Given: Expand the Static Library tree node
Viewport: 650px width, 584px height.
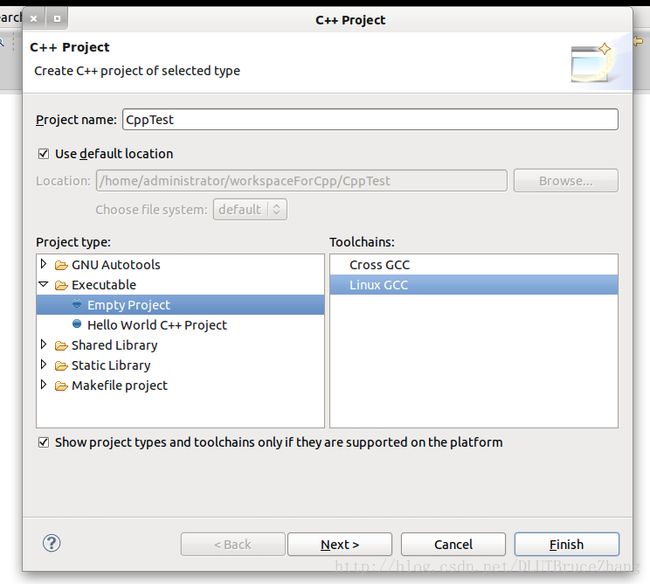Looking at the screenshot, I should [43, 364].
